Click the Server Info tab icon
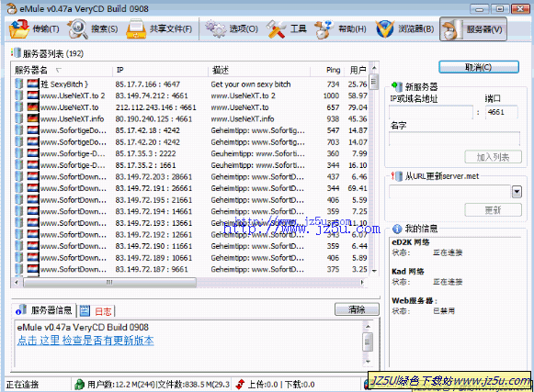The image size is (534, 392). pyautogui.click(x=21, y=310)
